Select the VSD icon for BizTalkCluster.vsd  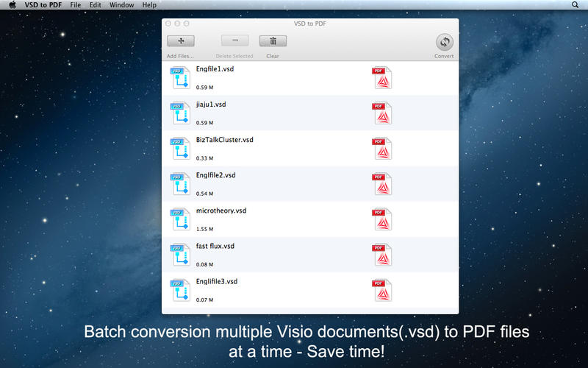180,149
